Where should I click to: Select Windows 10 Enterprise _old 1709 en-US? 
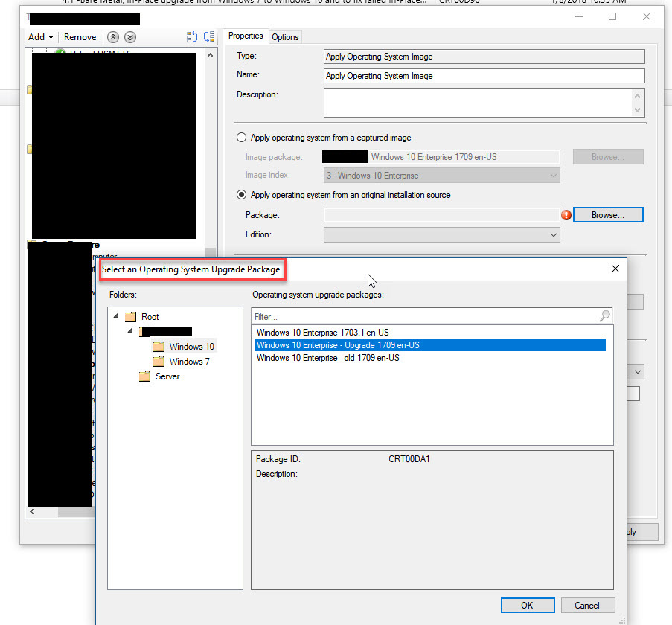(328, 358)
